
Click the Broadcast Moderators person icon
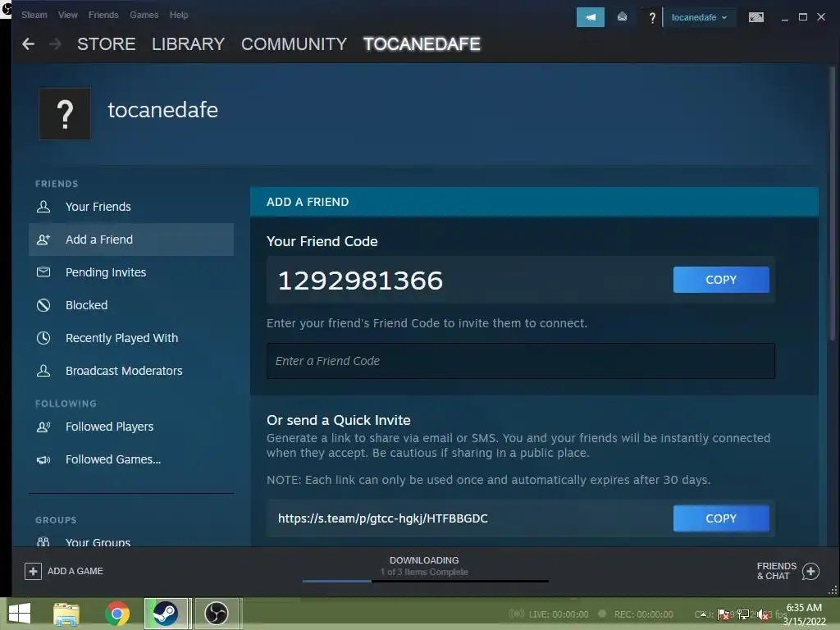tap(43, 371)
